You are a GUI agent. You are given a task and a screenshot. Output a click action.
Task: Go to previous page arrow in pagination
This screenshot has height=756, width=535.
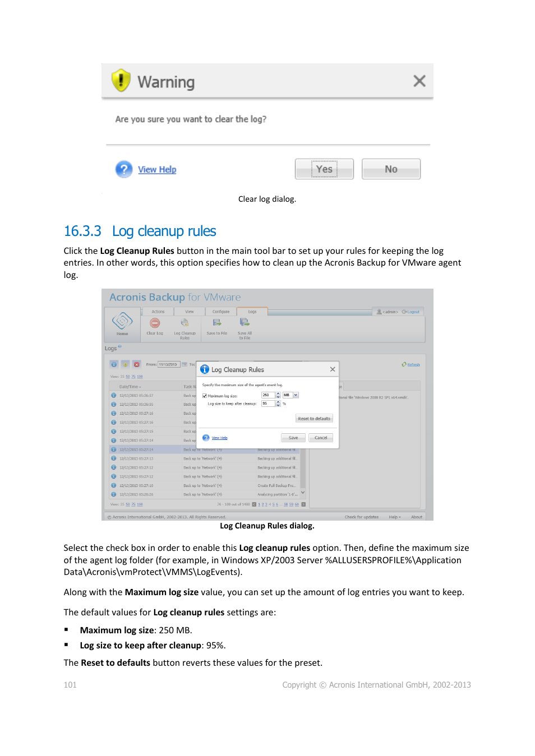pos(254,504)
